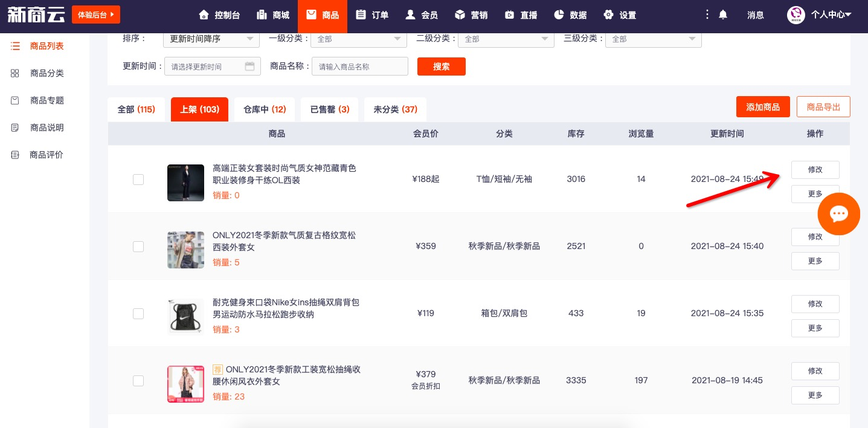The image size is (868, 428).
Task: Click 修改 for ONLY 格纹西装外套 product
Action: click(x=815, y=237)
